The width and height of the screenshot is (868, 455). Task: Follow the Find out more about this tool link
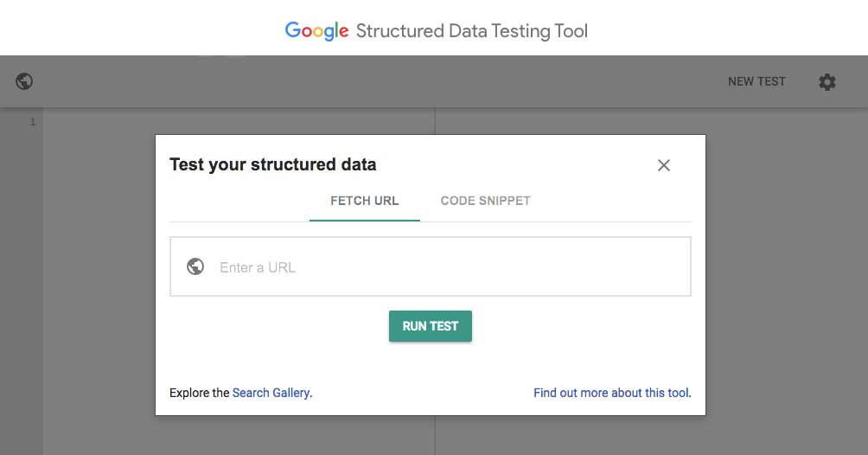612,393
